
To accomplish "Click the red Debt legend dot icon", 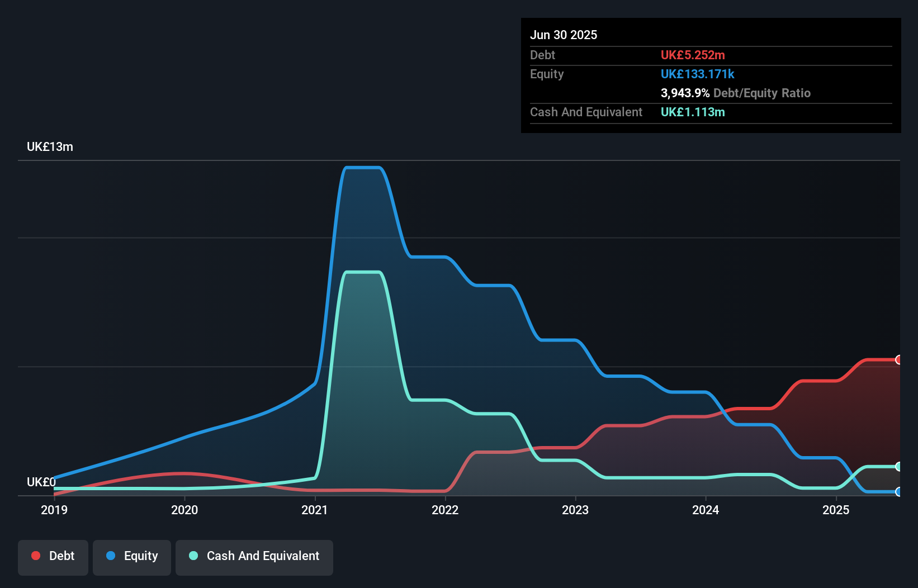I will point(36,556).
